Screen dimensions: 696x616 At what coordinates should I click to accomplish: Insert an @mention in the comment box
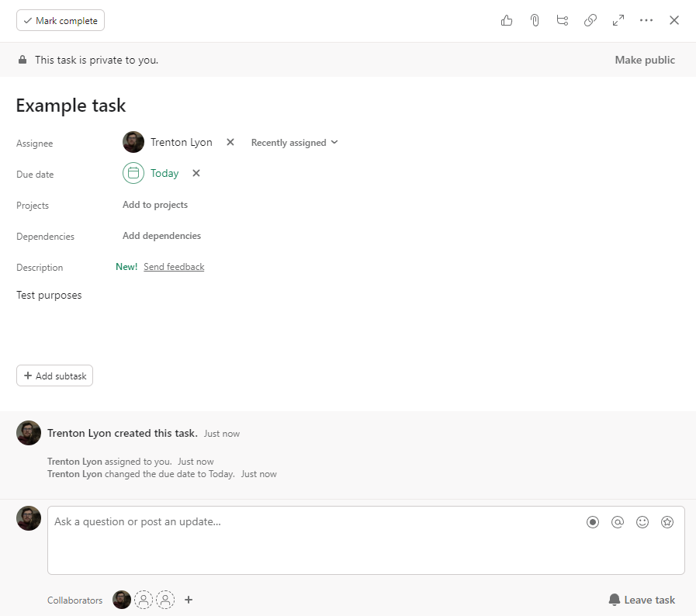[618, 522]
